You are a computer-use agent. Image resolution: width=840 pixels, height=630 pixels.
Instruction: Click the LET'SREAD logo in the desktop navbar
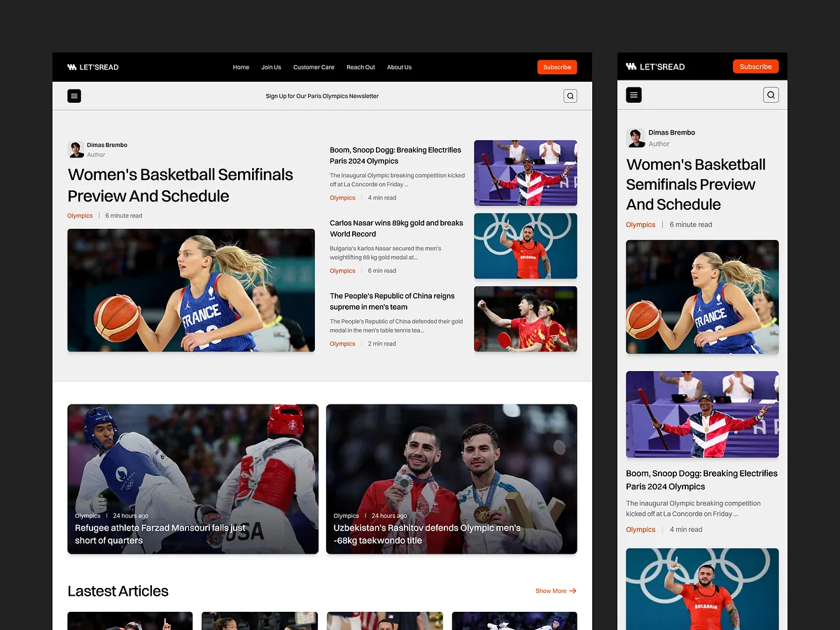pos(93,66)
